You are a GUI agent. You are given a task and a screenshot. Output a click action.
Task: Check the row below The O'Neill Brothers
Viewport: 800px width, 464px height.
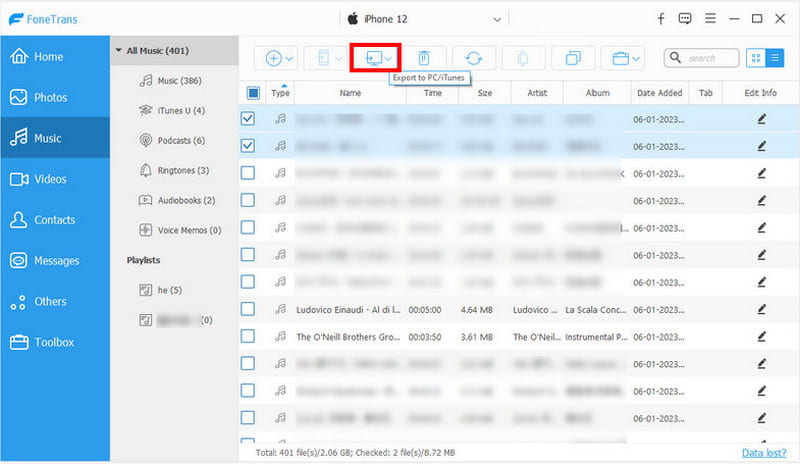[248, 363]
